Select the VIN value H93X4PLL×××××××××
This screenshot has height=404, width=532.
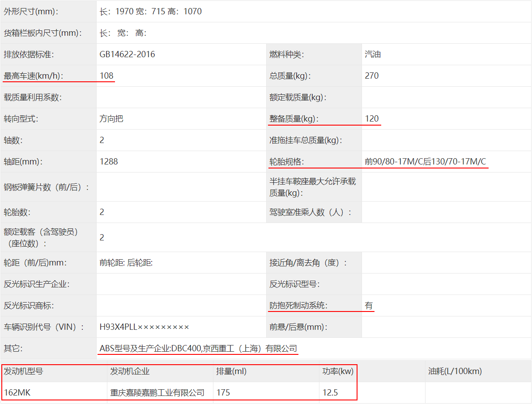144,327
